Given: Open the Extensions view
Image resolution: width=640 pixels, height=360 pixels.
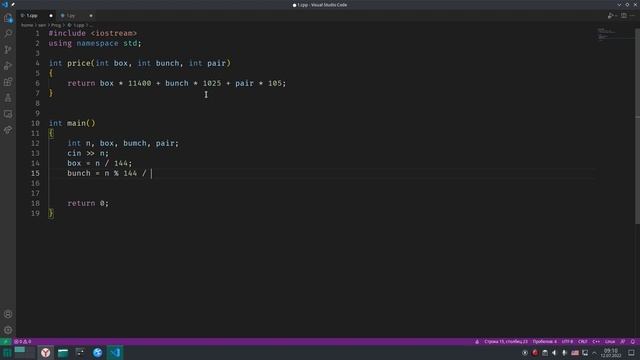Looking at the screenshot, I should pyautogui.click(x=8, y=82).
